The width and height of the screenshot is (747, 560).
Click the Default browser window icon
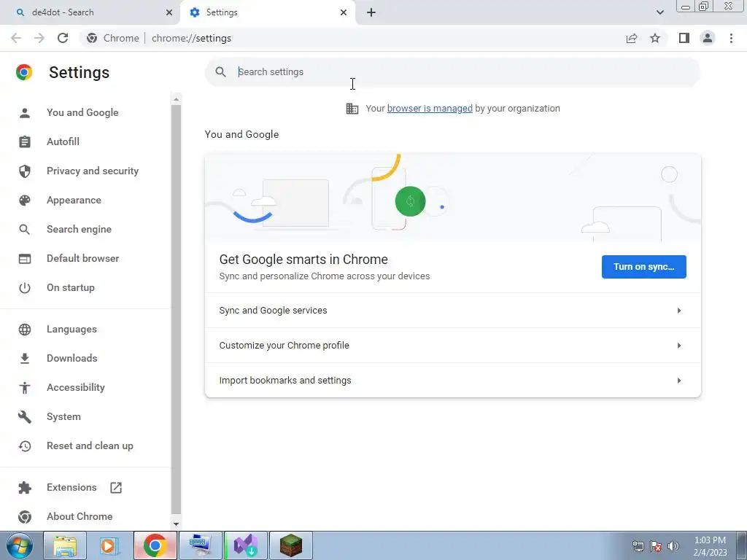(25, 259)
